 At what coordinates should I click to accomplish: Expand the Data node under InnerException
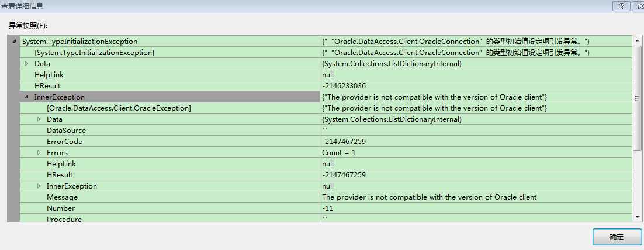pos(39,119)
